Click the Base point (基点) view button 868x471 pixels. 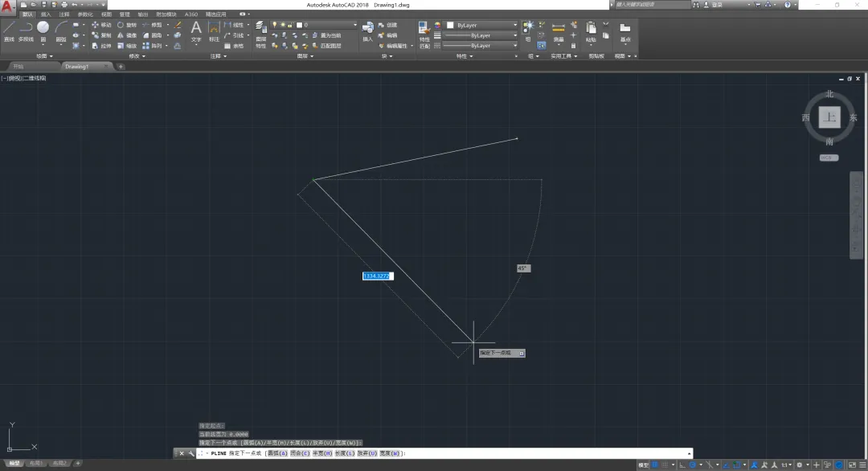tap(625, 31)
